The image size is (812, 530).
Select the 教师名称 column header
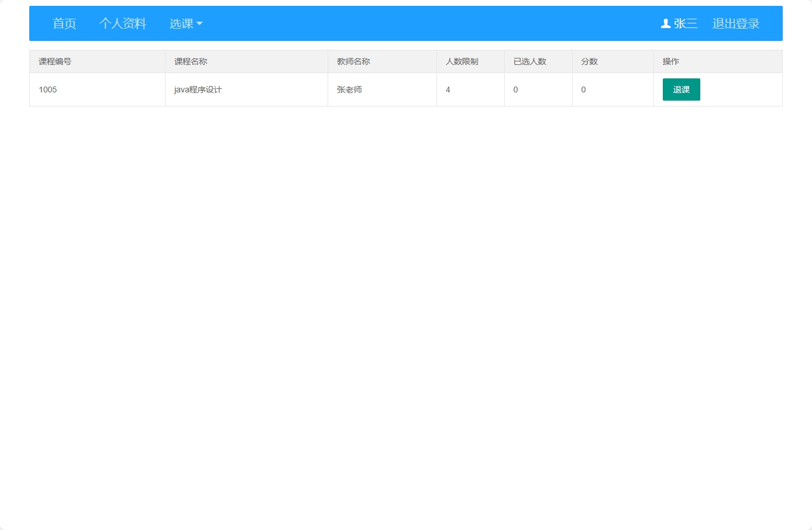click(x=383, y=61)
